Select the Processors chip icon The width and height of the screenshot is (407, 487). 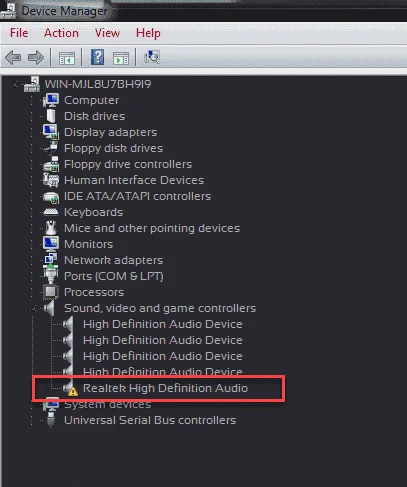coord(51,292)
